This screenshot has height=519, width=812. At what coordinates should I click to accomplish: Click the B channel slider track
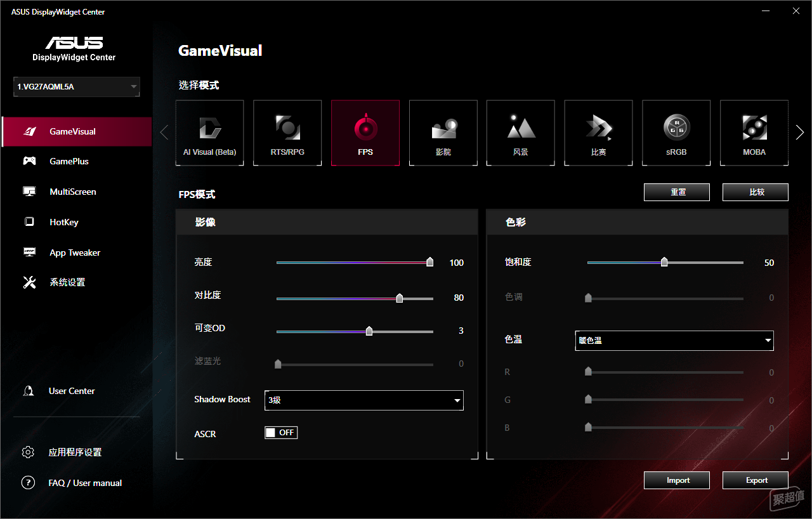[665, 428]
